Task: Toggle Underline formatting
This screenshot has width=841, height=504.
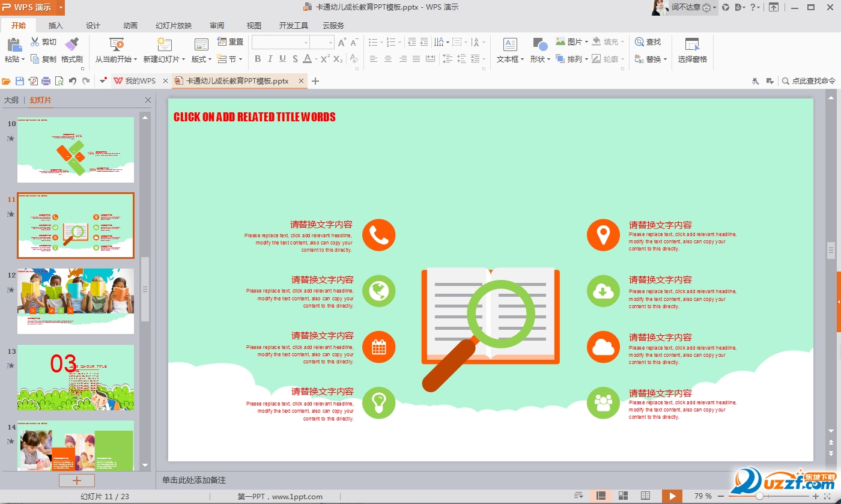Action: tap(282, 59)
